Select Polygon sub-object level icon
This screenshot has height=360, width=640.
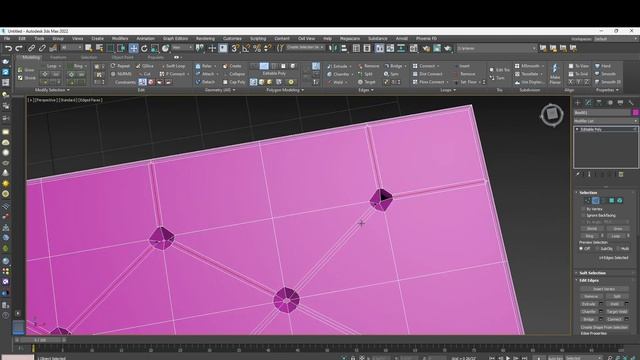[x=611, y=200]
